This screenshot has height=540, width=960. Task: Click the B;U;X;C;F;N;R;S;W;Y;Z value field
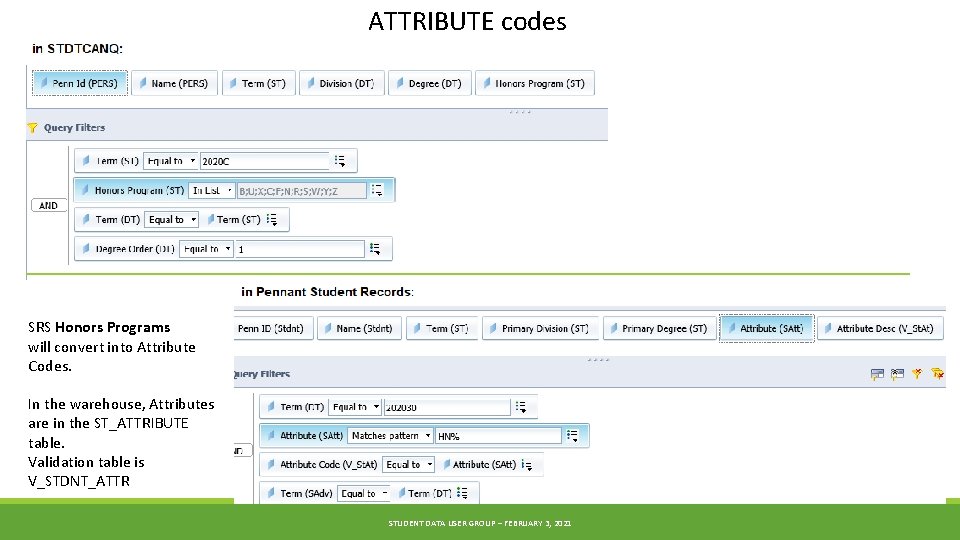pyautogui.click(x=302, y=191)
